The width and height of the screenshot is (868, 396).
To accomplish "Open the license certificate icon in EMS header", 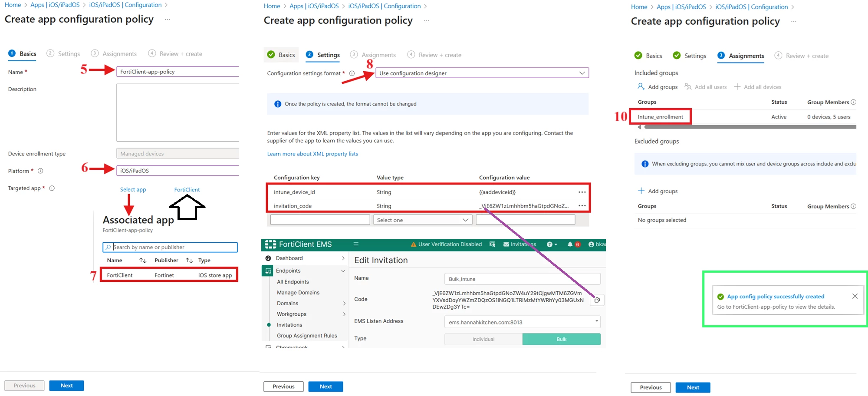I will (x=492, y=244).
